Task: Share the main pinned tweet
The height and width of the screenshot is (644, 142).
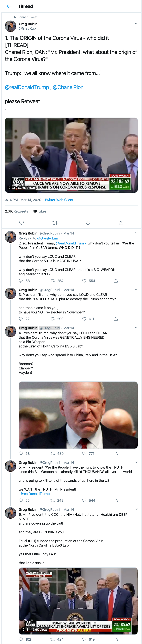Action: point(121,223)
